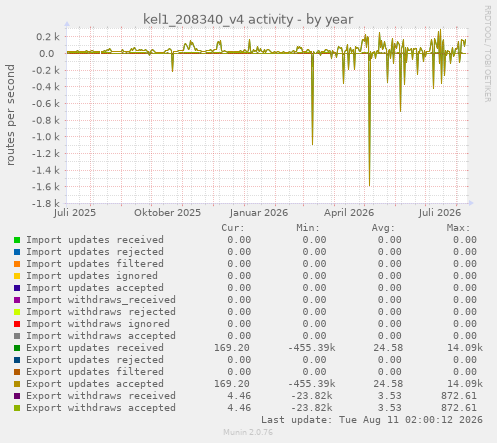This screenshot has width=497, height=443.
Task: Click the Import updates received color swatch
Action: [x=17, y=240]
